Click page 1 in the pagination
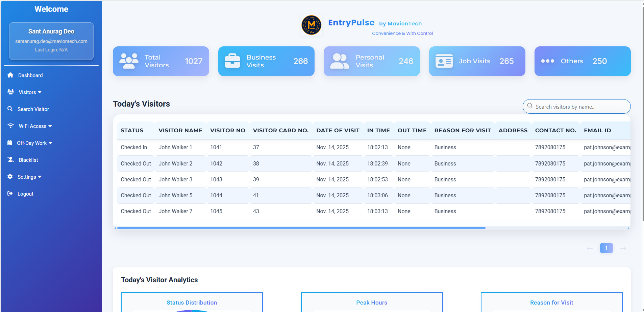 [606, 248]
